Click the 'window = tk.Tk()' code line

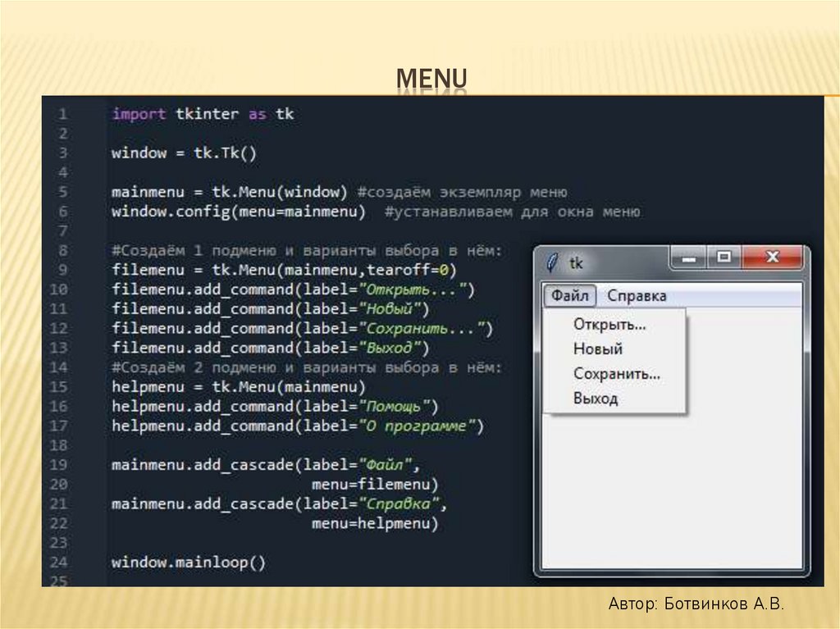(185, 153)
